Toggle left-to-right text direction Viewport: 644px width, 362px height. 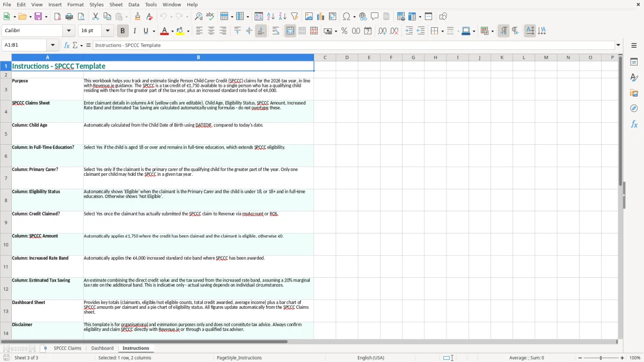(503, 31)
